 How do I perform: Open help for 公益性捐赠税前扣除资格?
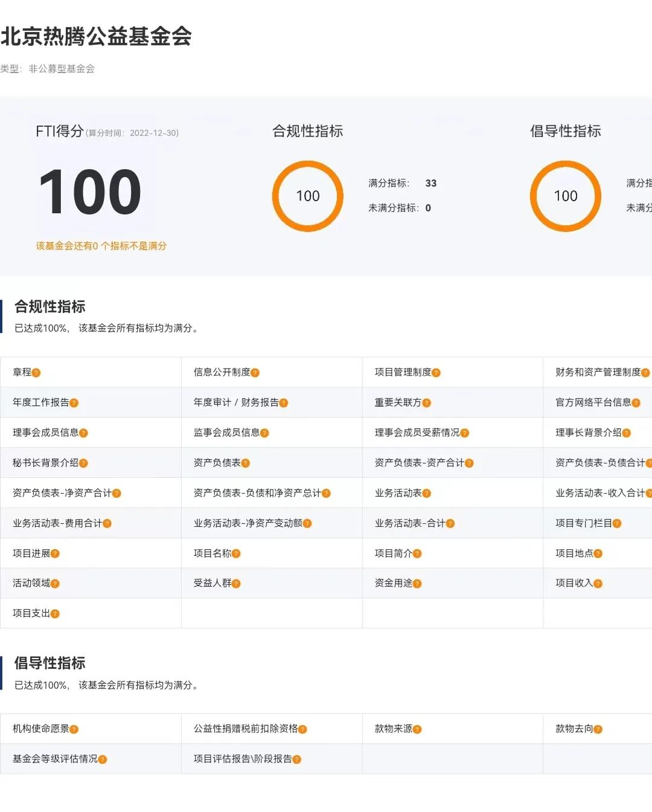click(303, 729)
